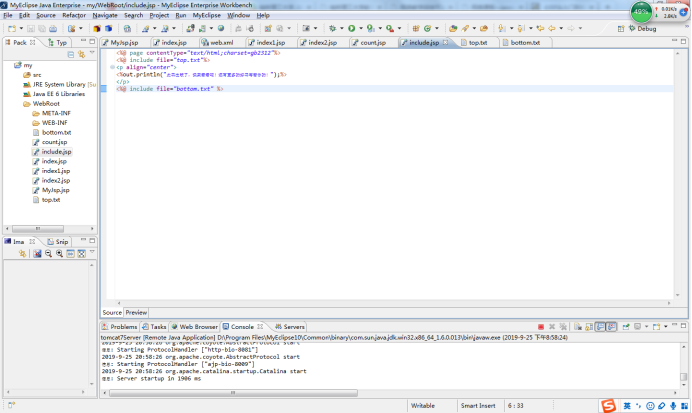Screen dimensions: 692x413
Task: Switch to Servers tab
Action: [290, 327]
